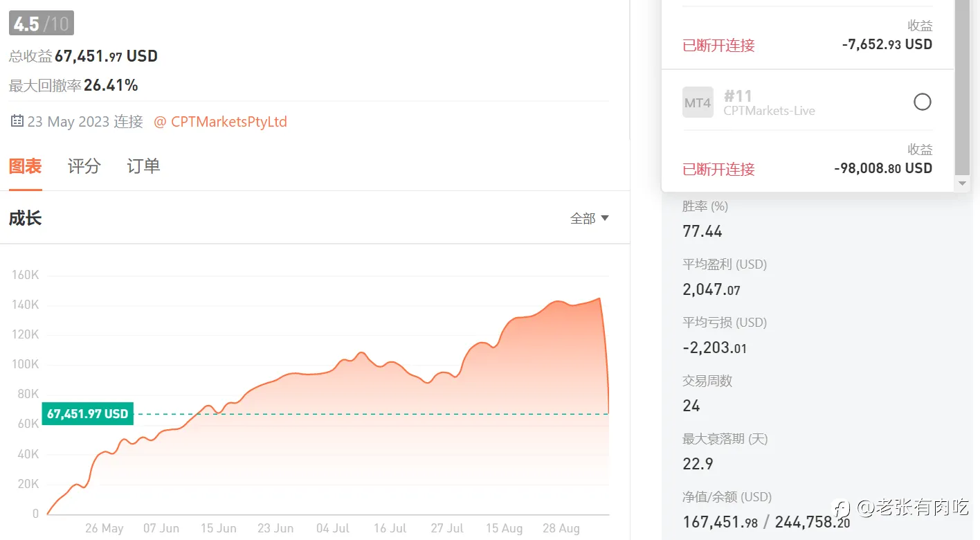Open the @ CPTMarketsPtyLtd link
Screen dimensions: 980x540
point(220,122)
